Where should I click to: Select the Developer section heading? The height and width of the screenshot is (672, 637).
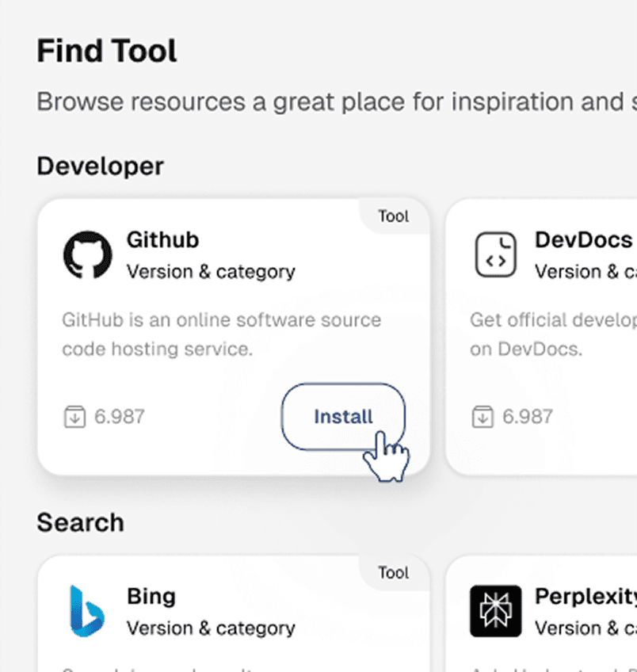101,166
